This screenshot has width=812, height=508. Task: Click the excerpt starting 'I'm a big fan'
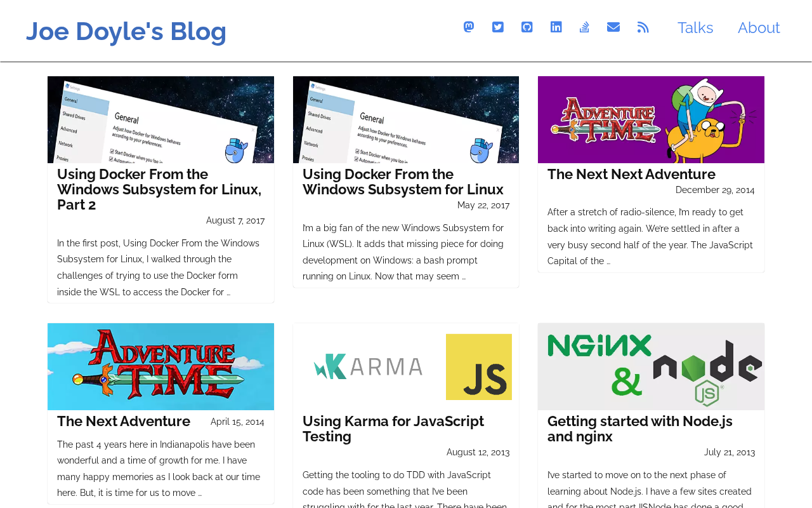pos(406,252)
